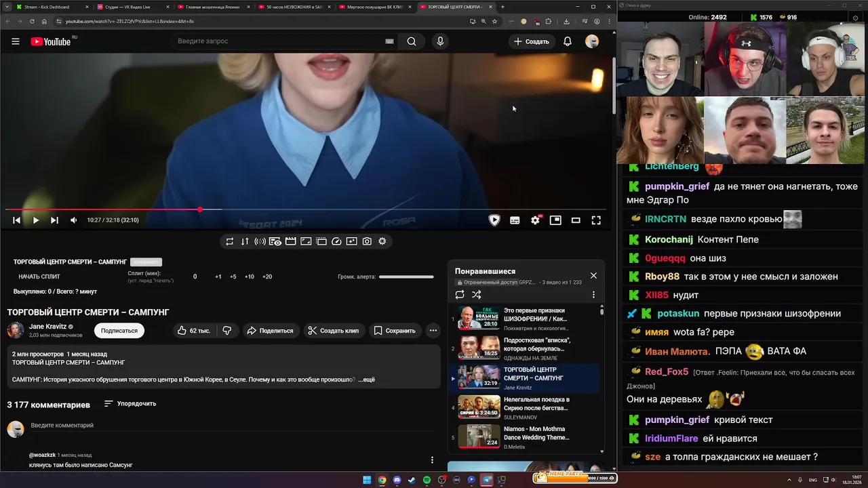Toggle playlist shuffle in Понравившиеся panel
Image resolution: width=868 pixels, height=488 pixels.
tap(477, 295)
